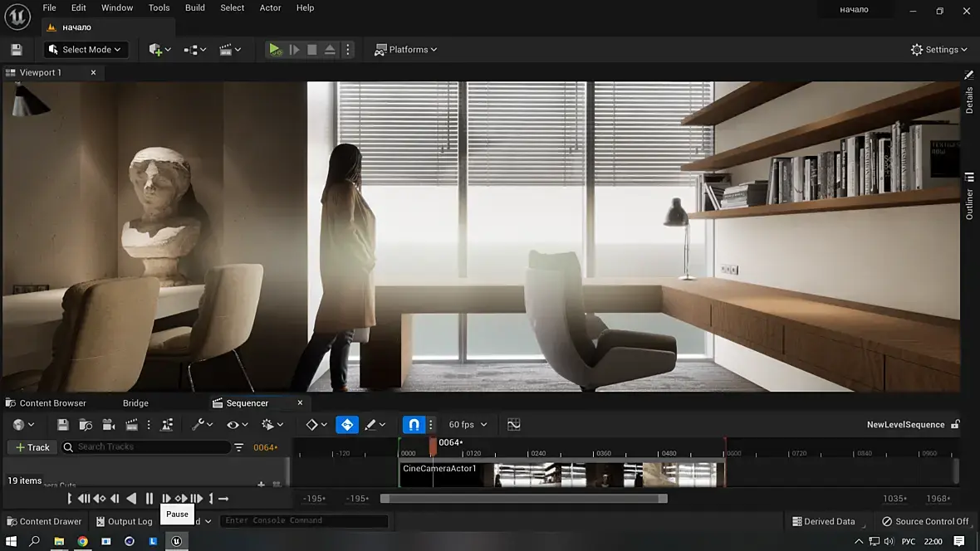Pause the sequence playback

(x=149, y=499)
